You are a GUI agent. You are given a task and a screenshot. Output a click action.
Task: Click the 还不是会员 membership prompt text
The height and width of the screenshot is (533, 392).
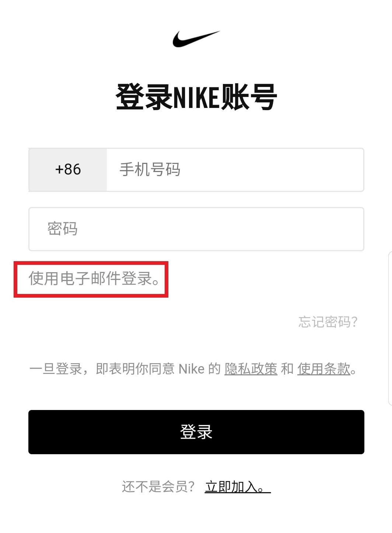click(159, 486)
